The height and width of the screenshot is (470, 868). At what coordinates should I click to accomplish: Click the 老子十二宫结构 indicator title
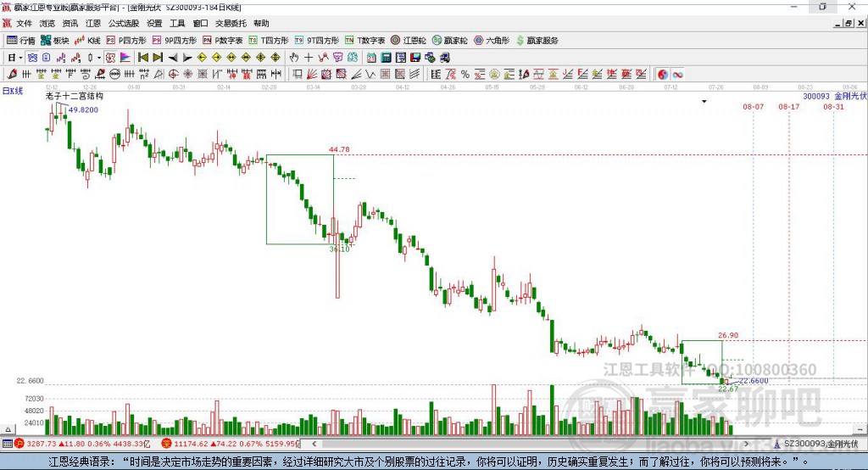[x=75, y=96]
